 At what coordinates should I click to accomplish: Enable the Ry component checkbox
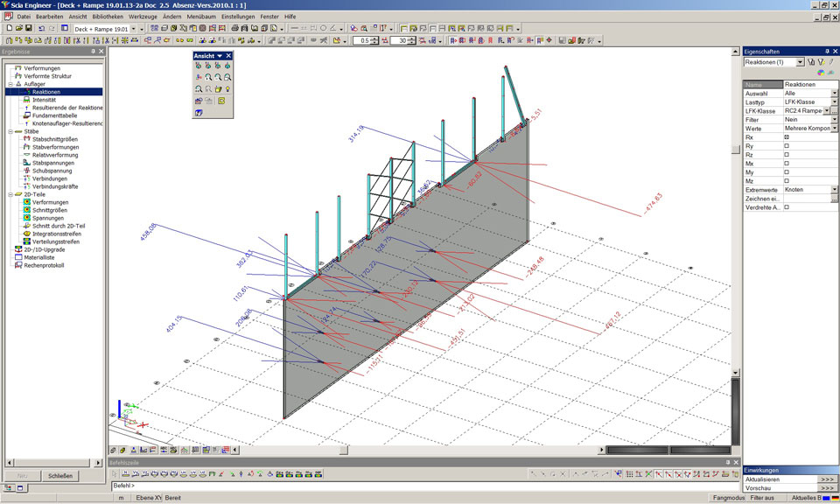tap(787, 147)
